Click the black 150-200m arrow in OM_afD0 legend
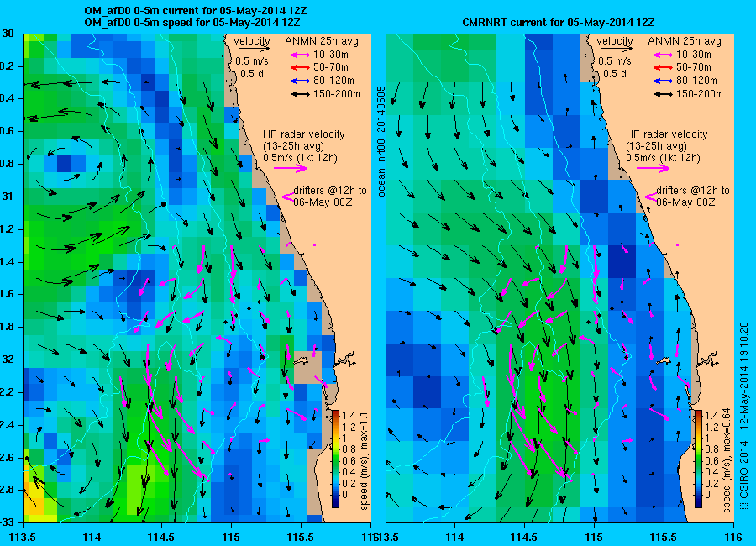This screenshot has height=546, width=756. pyautogui.click(x=301, y=95)
